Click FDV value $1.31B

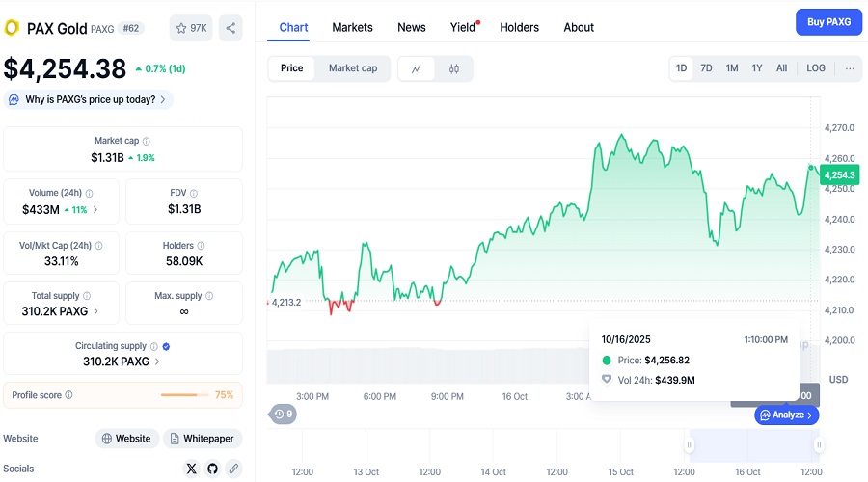(184, 209)
